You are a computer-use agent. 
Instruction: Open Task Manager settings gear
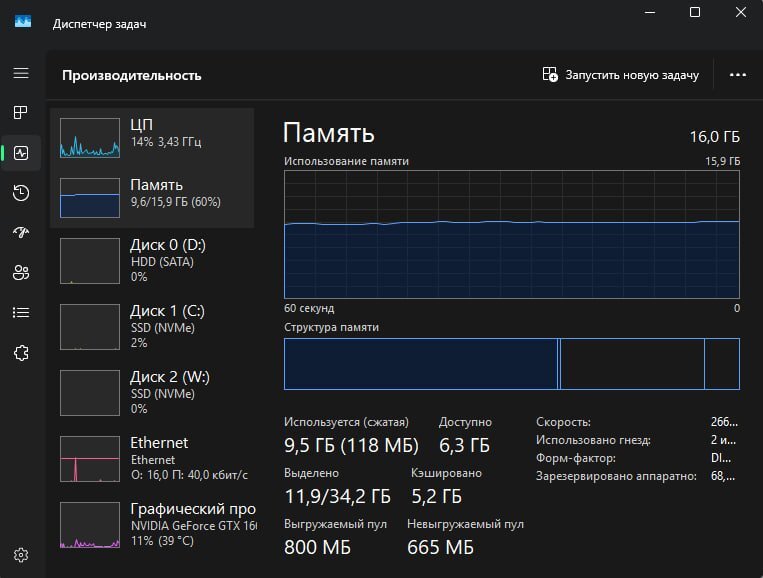click(21, 555)
